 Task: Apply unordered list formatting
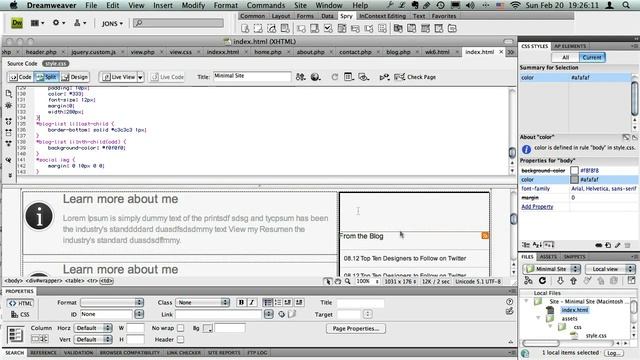tap(268, 302)
